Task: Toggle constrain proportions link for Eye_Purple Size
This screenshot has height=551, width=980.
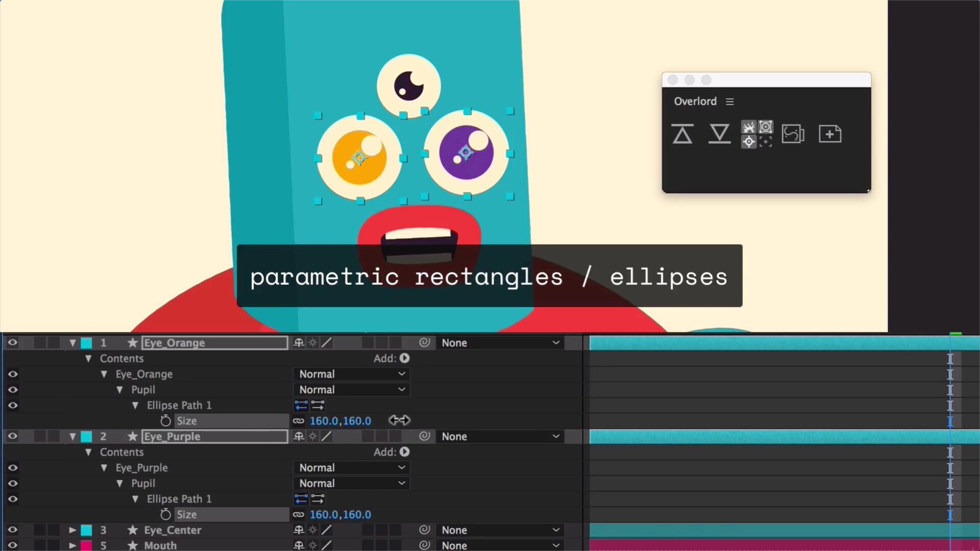Action: 299,514
